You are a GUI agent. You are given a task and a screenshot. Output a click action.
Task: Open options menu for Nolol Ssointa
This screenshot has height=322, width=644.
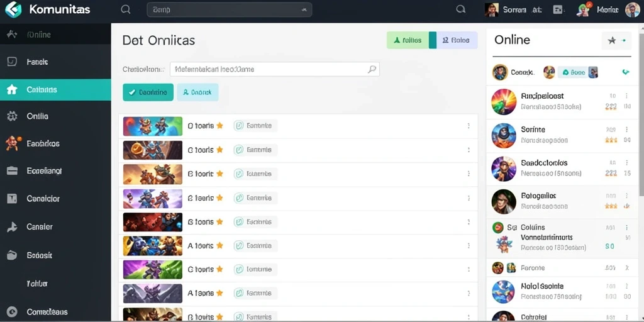pos(627,286)
